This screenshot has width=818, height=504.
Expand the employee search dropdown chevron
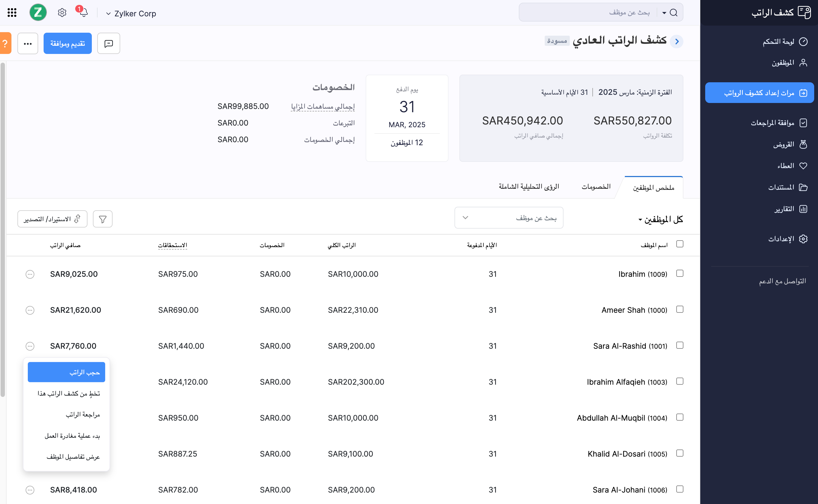(x=465, y=218)
